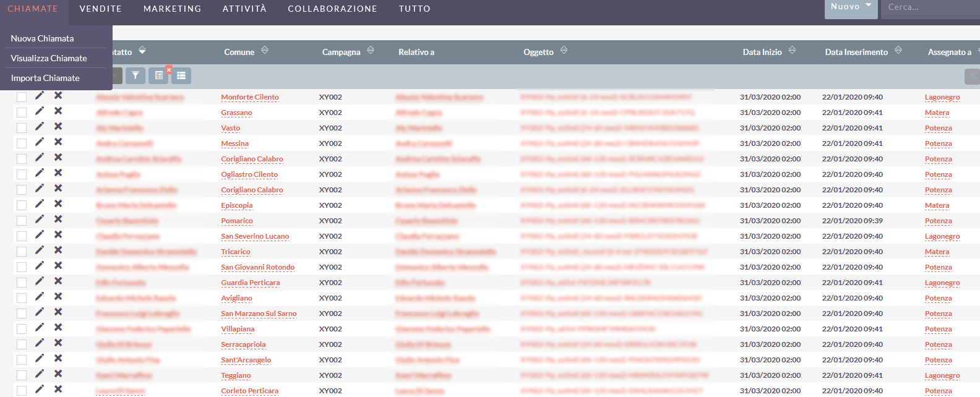Delete the Pomarico row
This screenshot has width=980, height=397.
click(x=58, y=219)
